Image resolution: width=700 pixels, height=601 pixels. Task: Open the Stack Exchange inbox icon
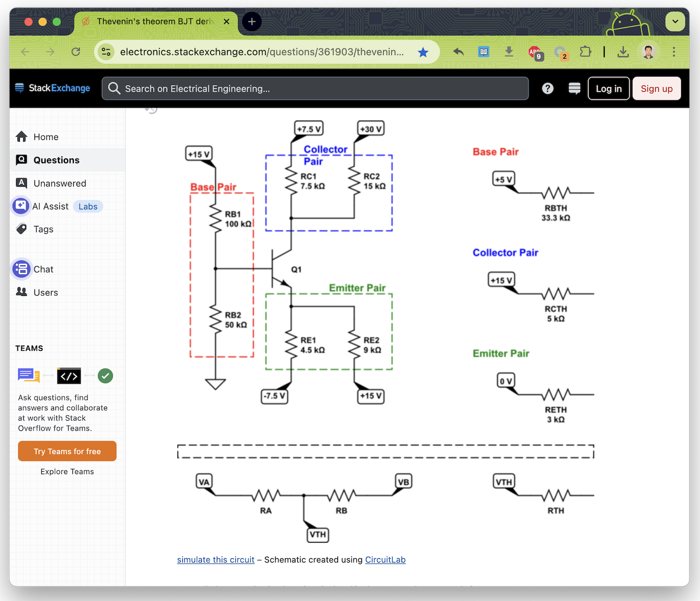pyautogui.click(x=574, y=88)
